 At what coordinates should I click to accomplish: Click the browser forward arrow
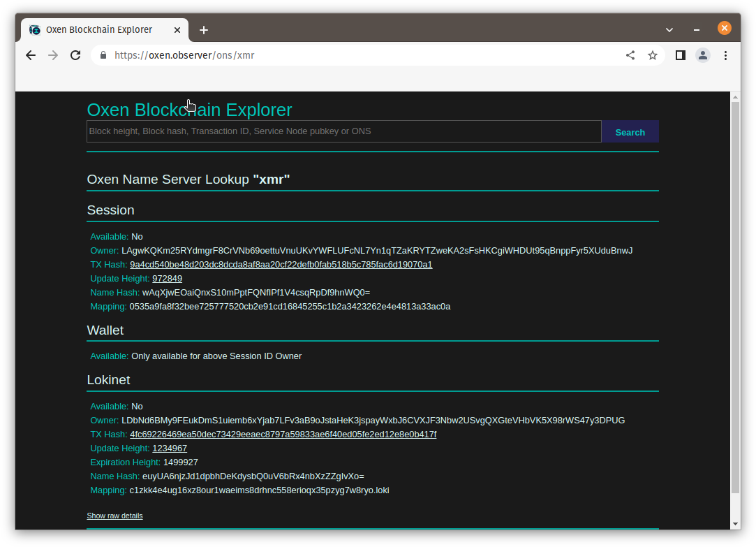pyautogui.click(x=53, y=55)
